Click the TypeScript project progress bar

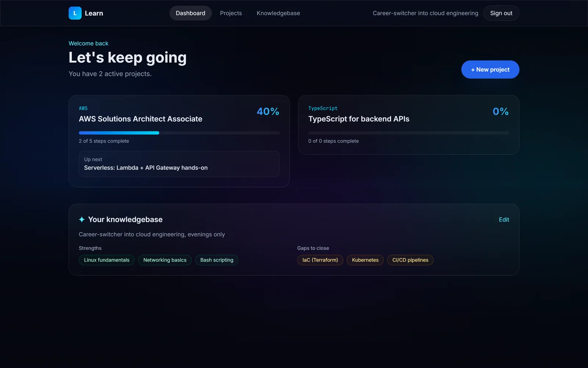click(409, 133)
